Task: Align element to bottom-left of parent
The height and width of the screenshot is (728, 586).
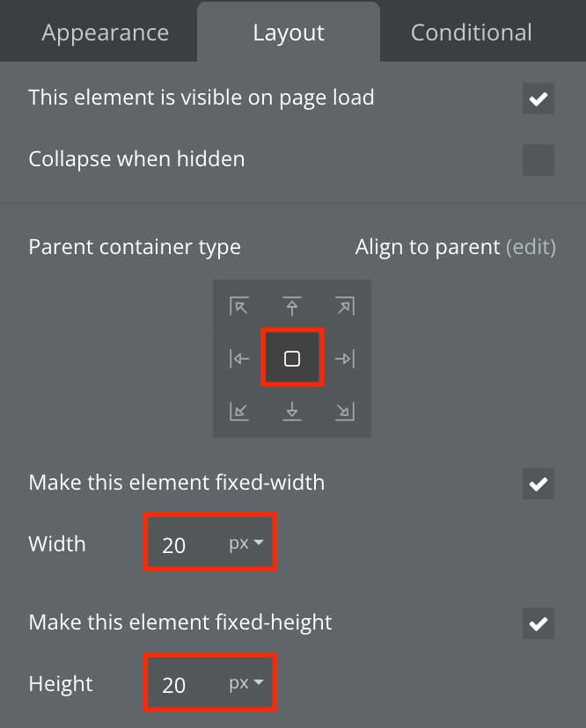Action: [238, 411]
